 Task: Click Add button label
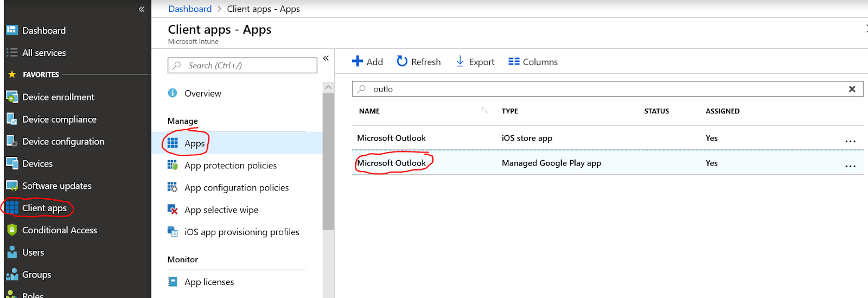(x=375, y=62)
